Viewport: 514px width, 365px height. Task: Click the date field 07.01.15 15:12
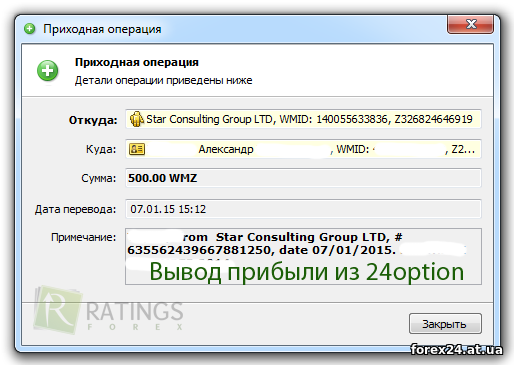tap(303, 209)
